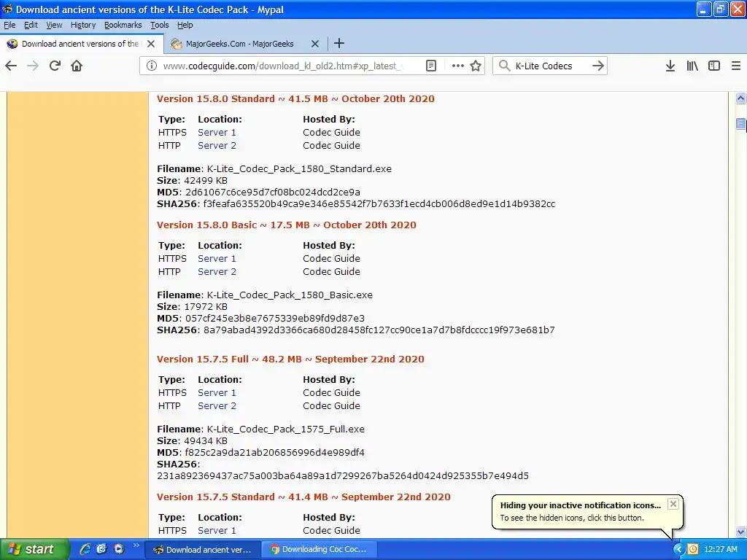Image resolution: width=747 pixels, height=560 pixels.
Task: Go back to the previous page
Action: click(11, 66)
